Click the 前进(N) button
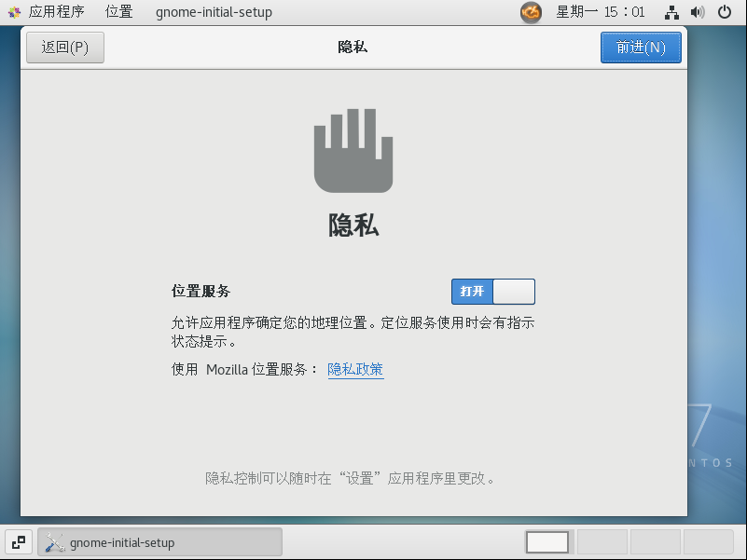The image size is (747, 560). 641,48
